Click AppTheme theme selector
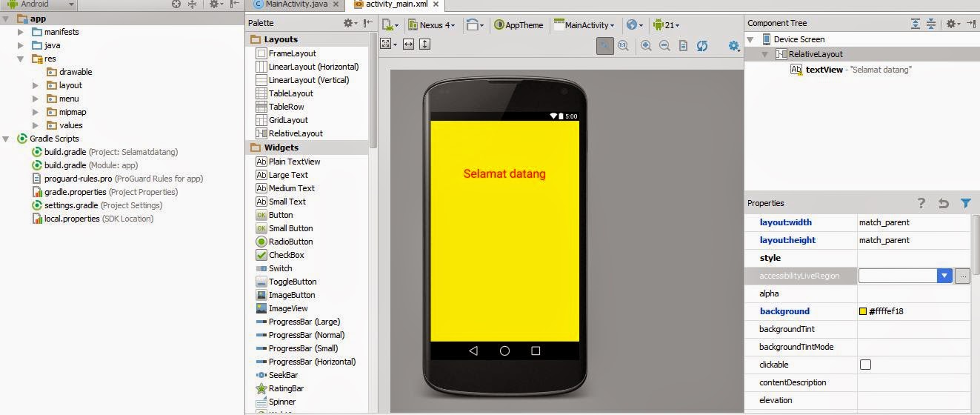The height and width of the screenshot is (415, 980). click(x=519, y=24)
